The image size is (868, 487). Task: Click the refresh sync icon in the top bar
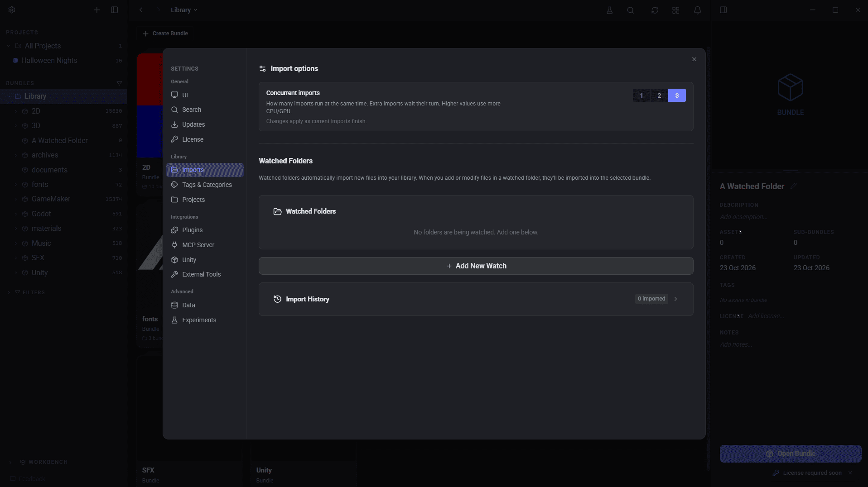click(x=655, y=10)
